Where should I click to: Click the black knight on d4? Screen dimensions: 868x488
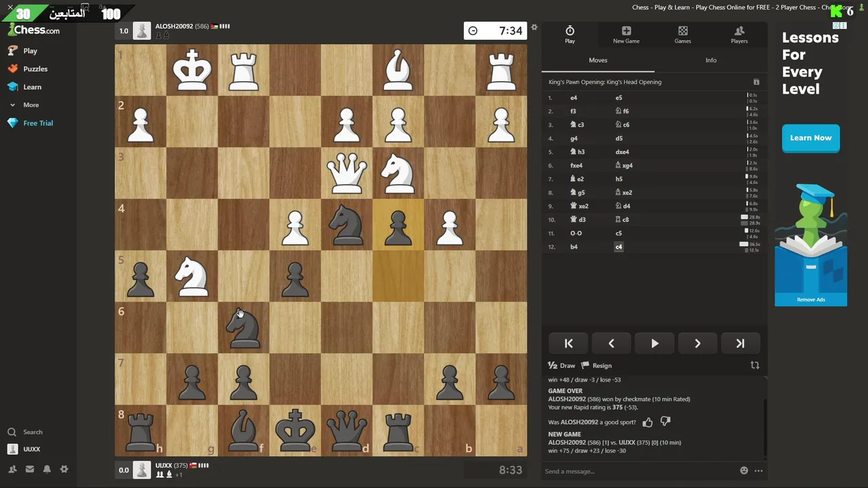pos(347,224)
